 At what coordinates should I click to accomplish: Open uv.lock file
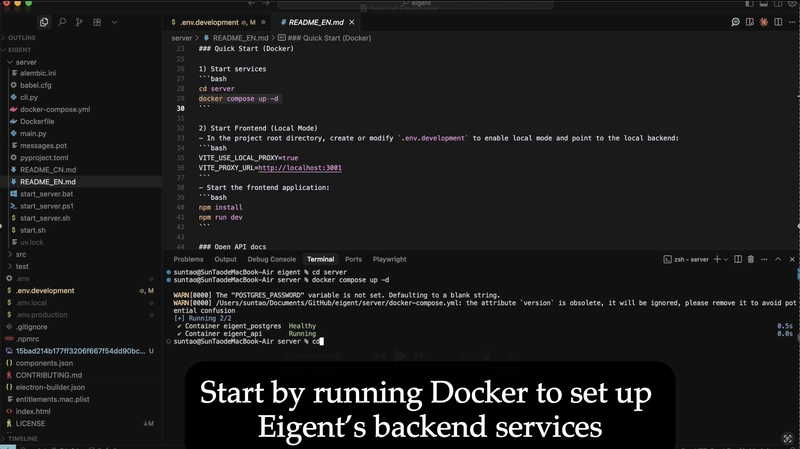[32, 242]
